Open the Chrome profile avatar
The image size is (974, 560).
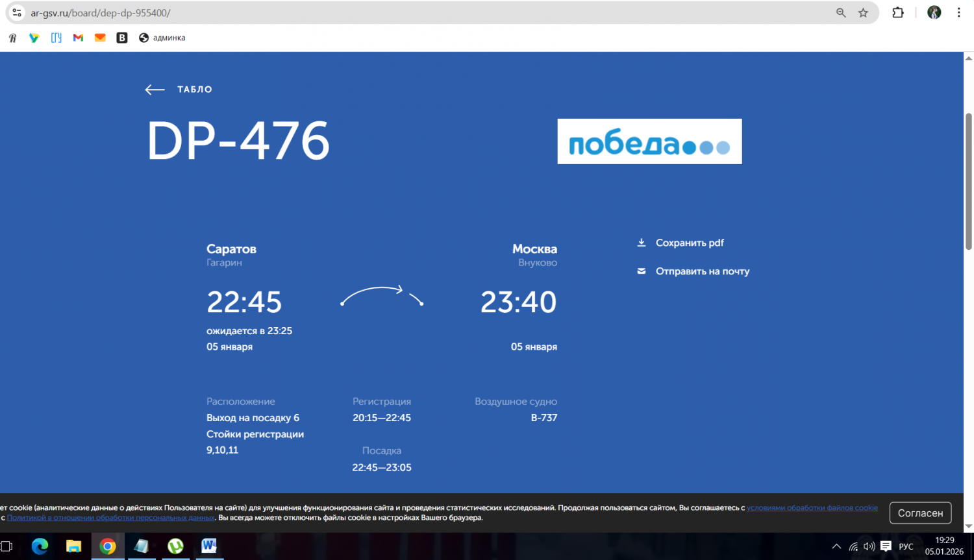point(934,13)
